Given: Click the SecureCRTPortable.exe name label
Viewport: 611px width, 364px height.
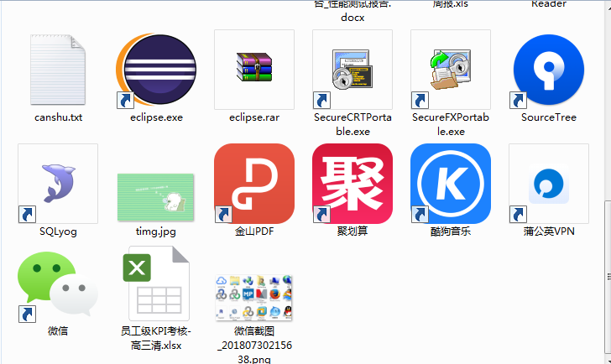Looking at the screenshot, I should click(352, 124).
